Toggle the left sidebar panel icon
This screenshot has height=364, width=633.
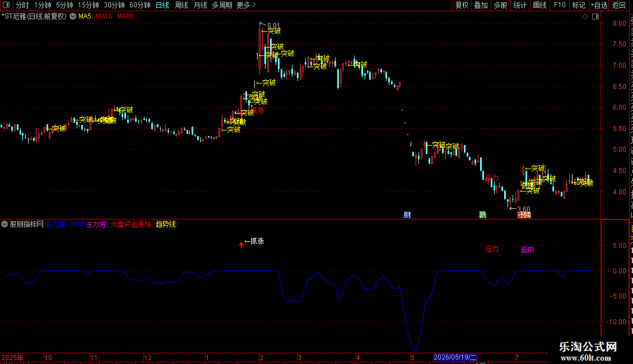pyautogui.click(x=6, y=5)
